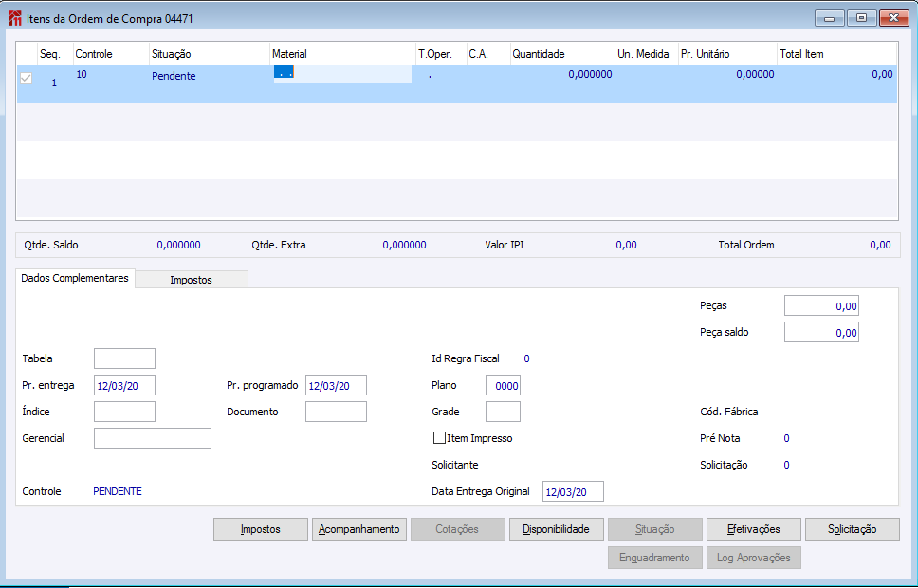The image size is (918, 588).
Task: Focus the Documento input field
Action: coord(336,412)
